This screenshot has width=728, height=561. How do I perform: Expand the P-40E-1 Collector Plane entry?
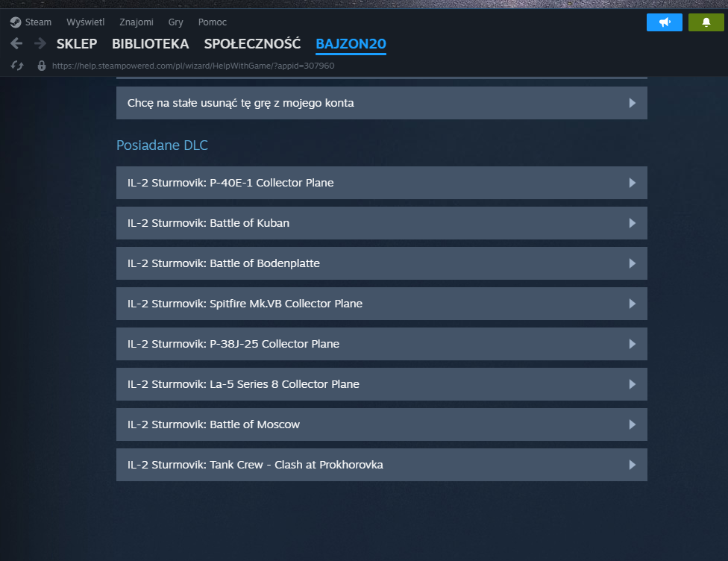point(382,183)
